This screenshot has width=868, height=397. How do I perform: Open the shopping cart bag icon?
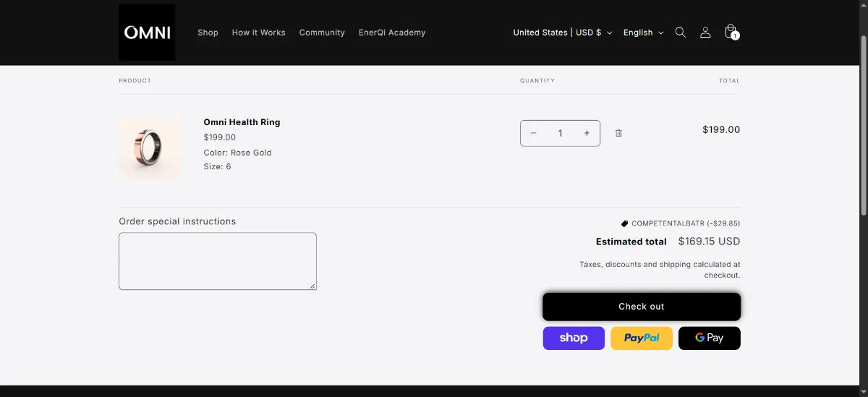[731, 33]
